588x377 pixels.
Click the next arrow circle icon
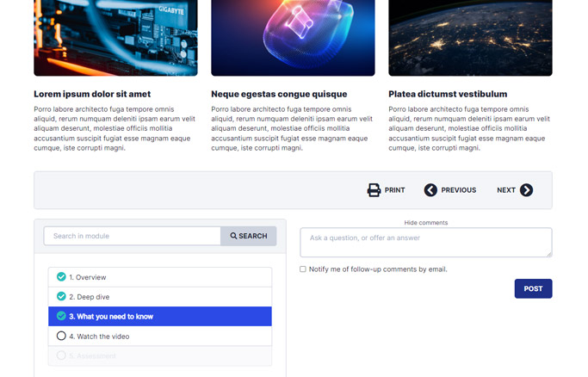(526, 190)
